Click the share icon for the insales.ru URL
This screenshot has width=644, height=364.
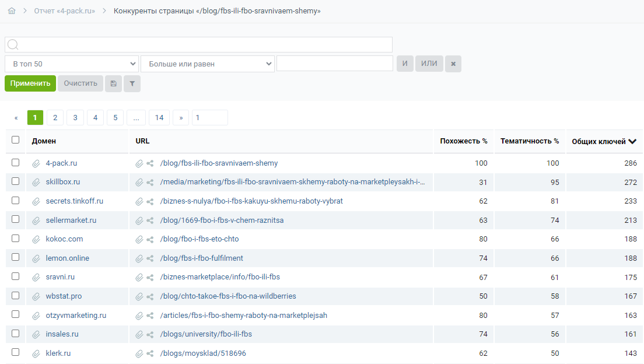(x=150, y=334)
